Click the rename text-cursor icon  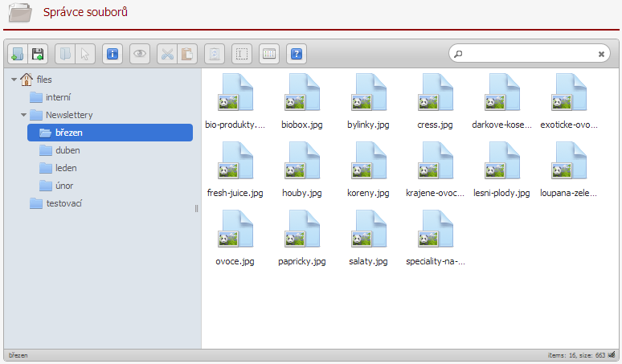coord(242,54)
